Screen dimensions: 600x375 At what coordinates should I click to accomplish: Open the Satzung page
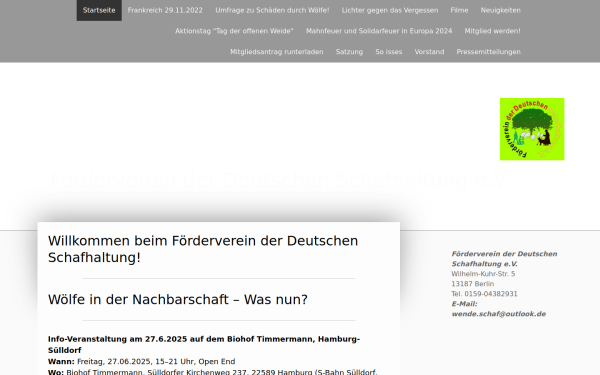pyautogui.click(x=349, y=52)
